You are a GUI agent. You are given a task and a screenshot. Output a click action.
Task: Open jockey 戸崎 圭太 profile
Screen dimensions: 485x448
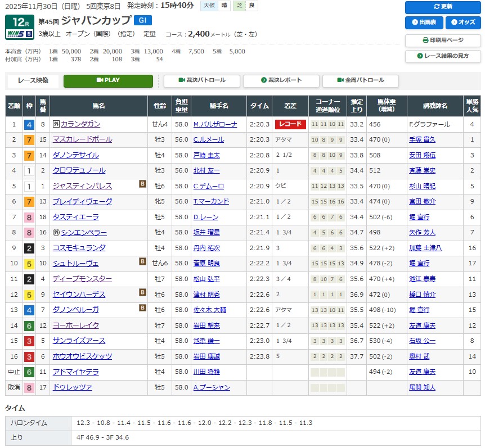pos(206,155)
